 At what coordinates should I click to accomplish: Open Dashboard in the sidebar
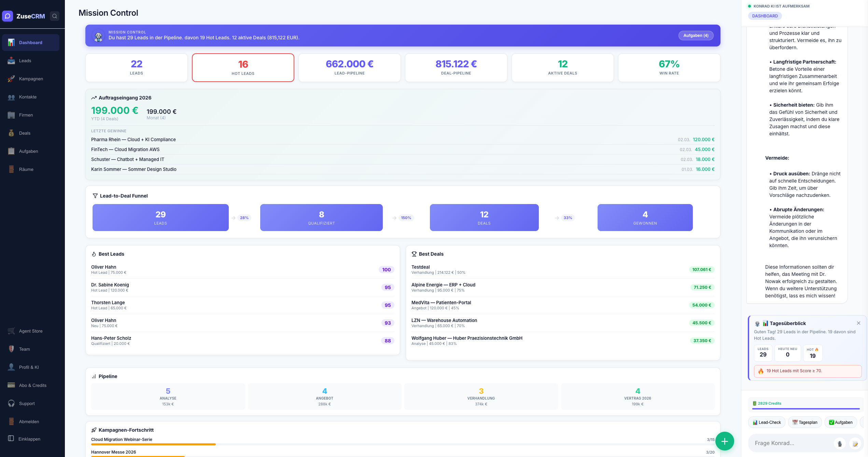coord(31,42)
